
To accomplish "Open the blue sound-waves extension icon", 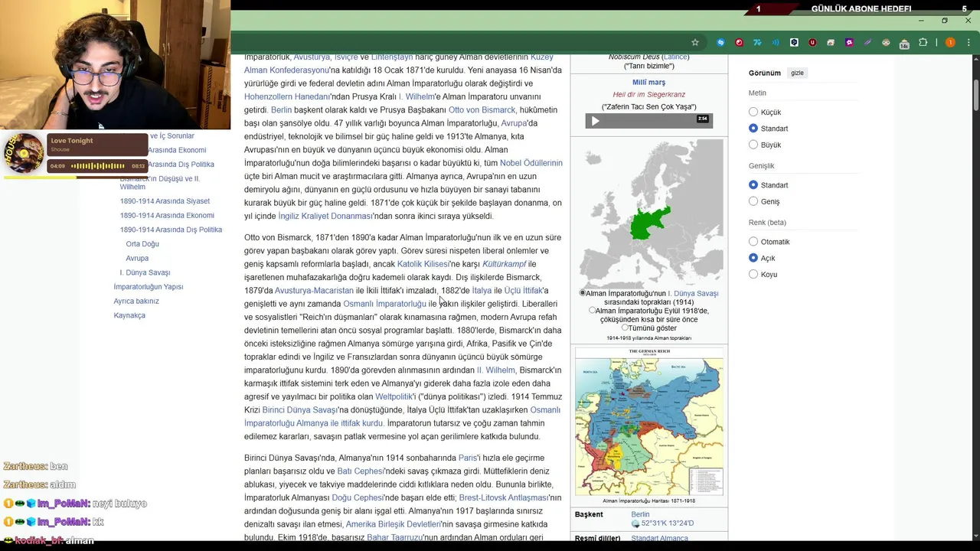I will pyautogui.click(x=776, y=42).
